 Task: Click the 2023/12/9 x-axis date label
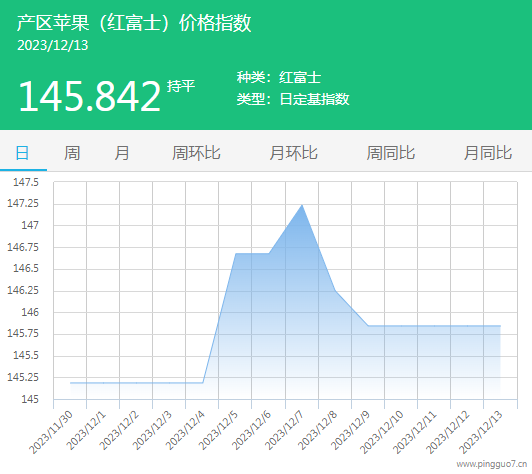[350, 430]
